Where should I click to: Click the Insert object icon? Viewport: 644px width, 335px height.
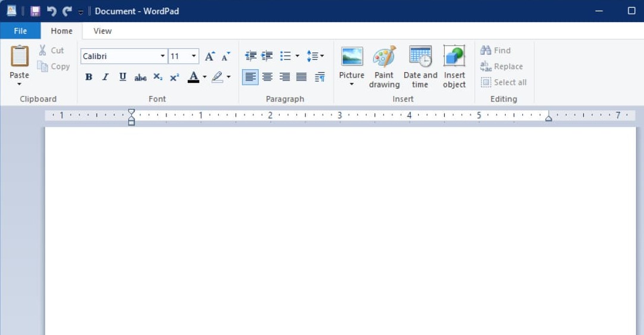point(454,56)
